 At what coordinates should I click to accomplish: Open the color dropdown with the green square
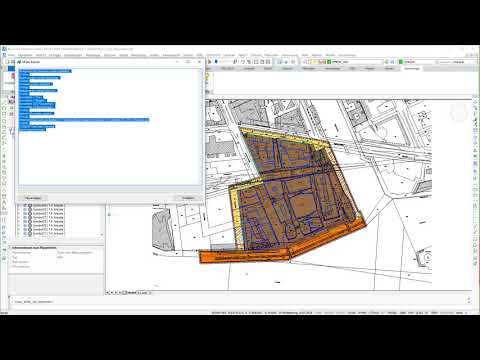[417, 62]
